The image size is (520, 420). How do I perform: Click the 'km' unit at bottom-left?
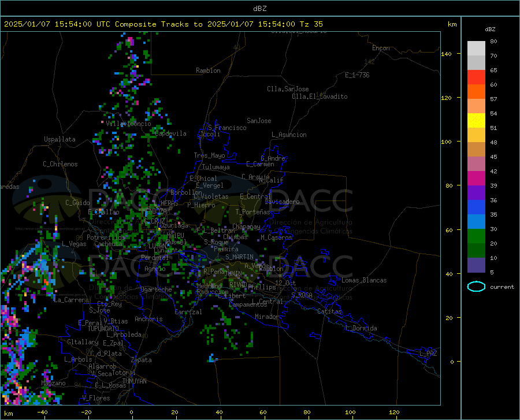[x=8, y=414]
